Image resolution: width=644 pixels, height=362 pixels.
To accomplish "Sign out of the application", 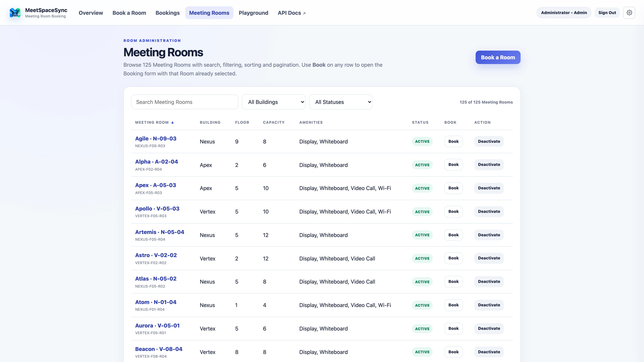I will [607, 13].
